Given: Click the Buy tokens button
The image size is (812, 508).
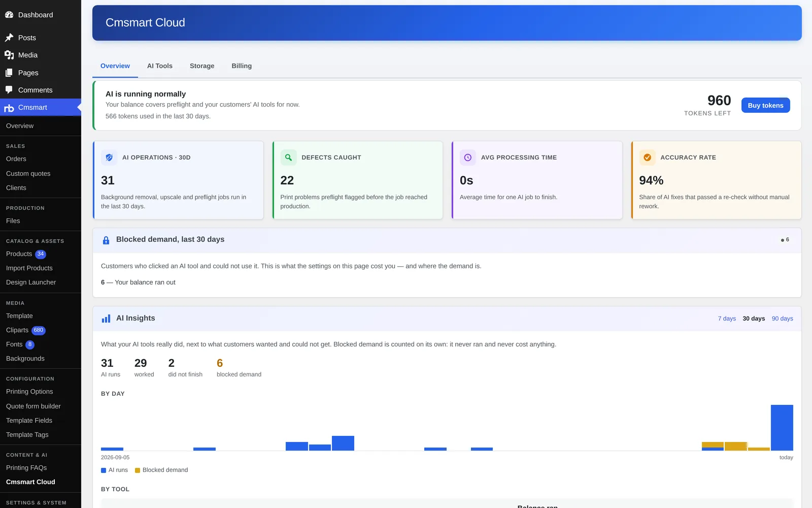Looking at the screenshot, I should coord(765,105).
